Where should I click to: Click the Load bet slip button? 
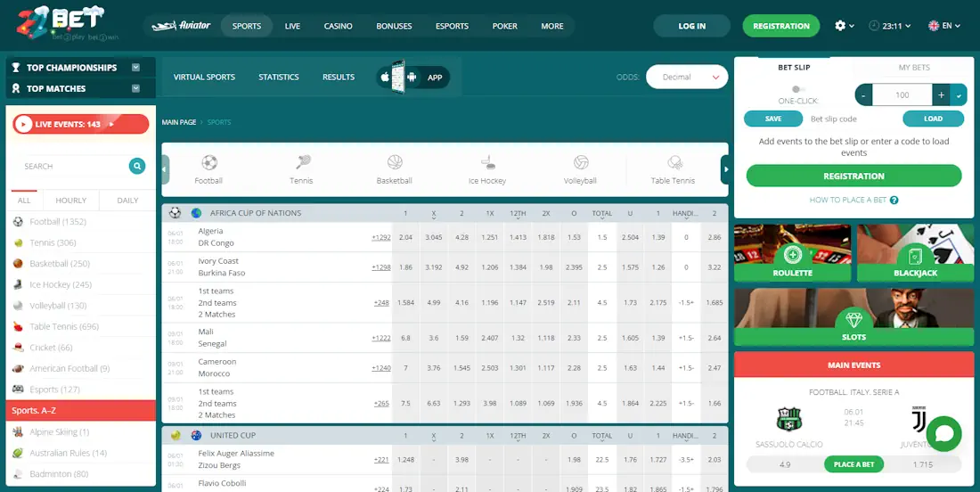pos(933,119)
